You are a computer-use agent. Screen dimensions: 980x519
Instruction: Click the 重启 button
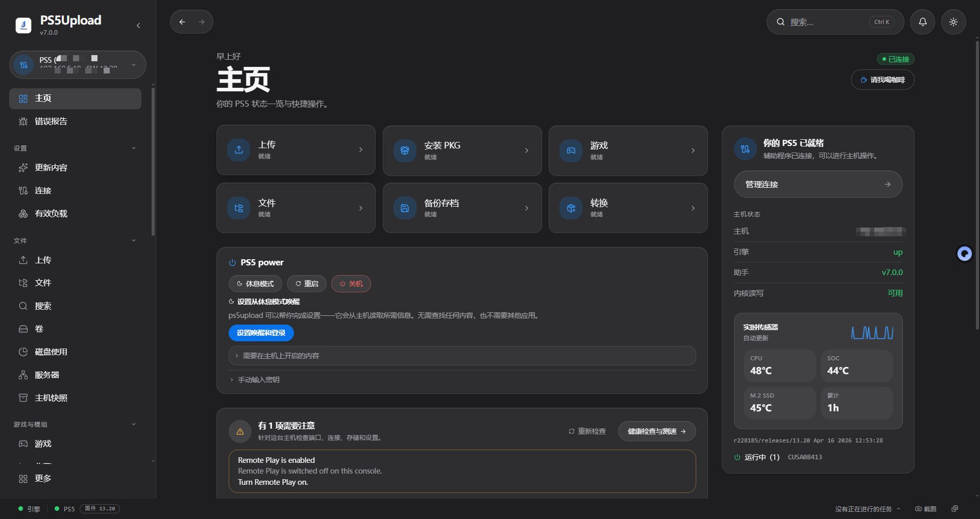306,284
